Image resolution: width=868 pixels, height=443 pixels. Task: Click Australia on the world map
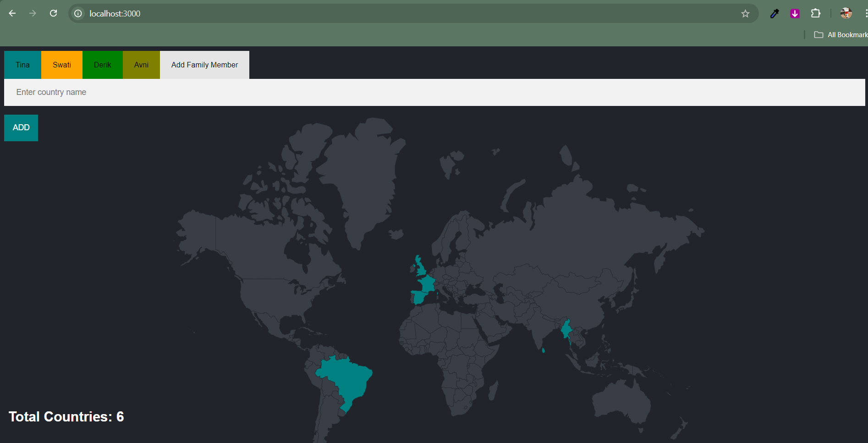point(621,401)
